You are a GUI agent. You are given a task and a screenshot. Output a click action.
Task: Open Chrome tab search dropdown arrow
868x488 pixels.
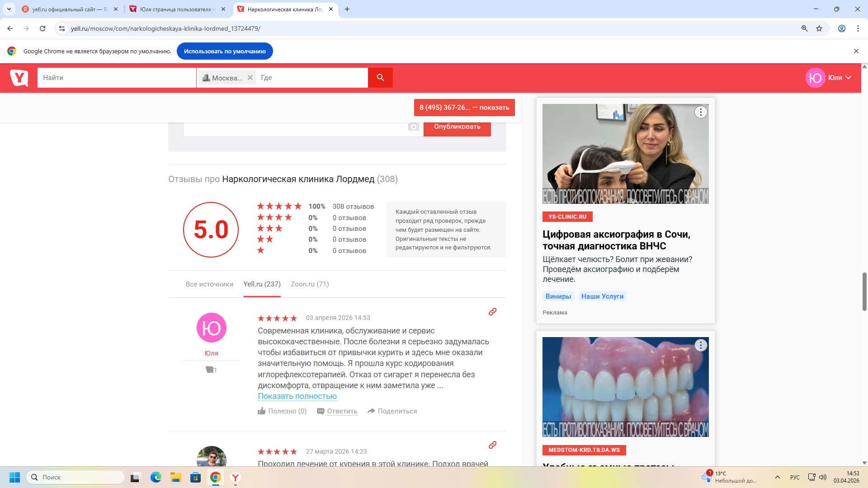(x=9, y=9)
